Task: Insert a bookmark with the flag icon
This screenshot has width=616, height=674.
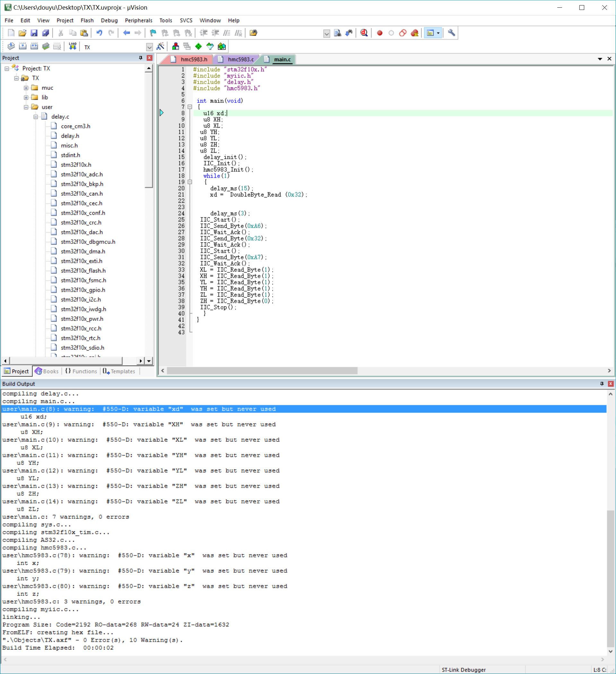Action: [153, 33]
